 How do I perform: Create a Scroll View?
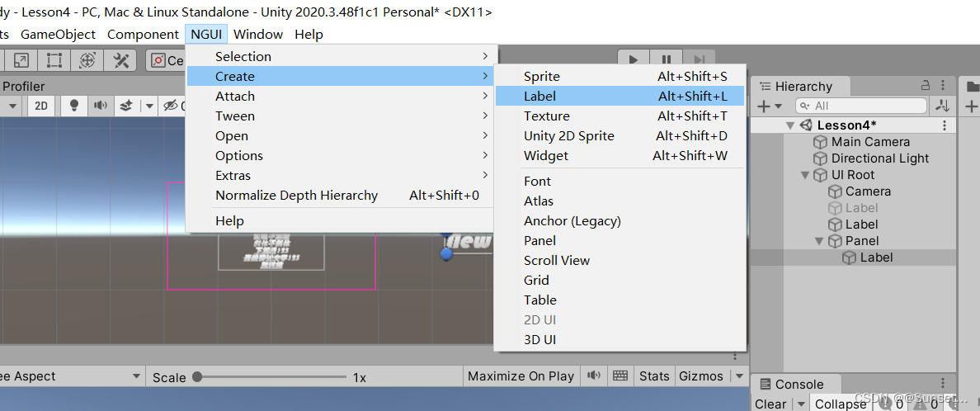click(620, 260)
